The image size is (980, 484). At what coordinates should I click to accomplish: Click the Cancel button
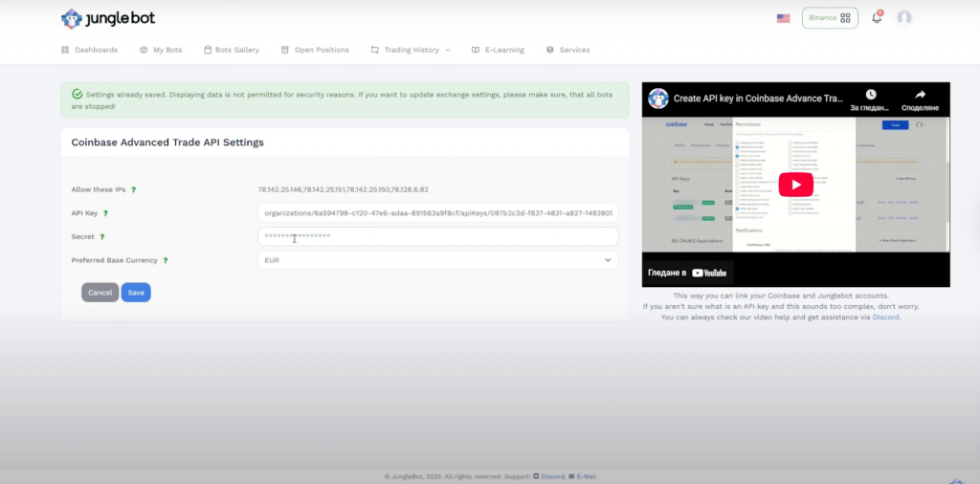click(x=100, y=293)
